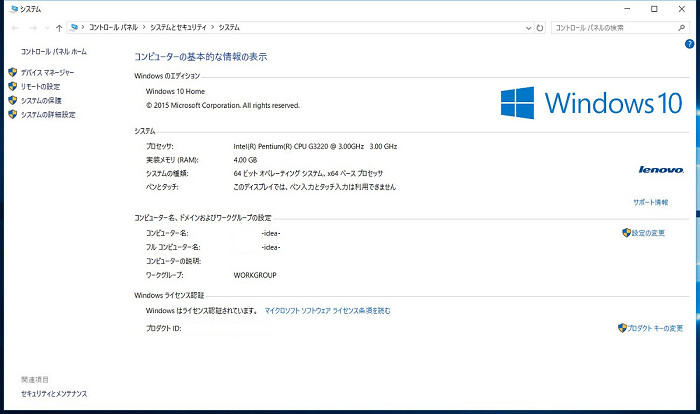Screen dimensions: 700x414
Task: Click the up arrow to parent folder
Action: point(59,28)
